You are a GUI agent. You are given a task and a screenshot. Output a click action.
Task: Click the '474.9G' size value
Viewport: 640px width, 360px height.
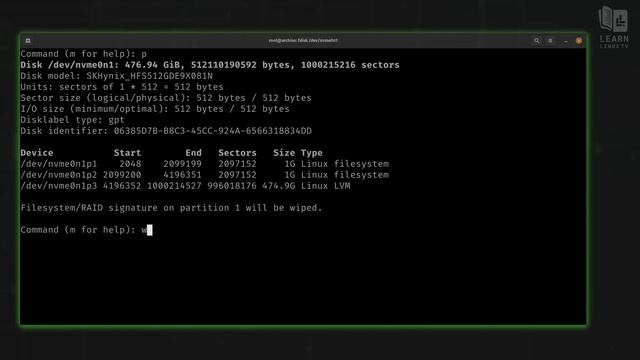[x=278, y=186]
